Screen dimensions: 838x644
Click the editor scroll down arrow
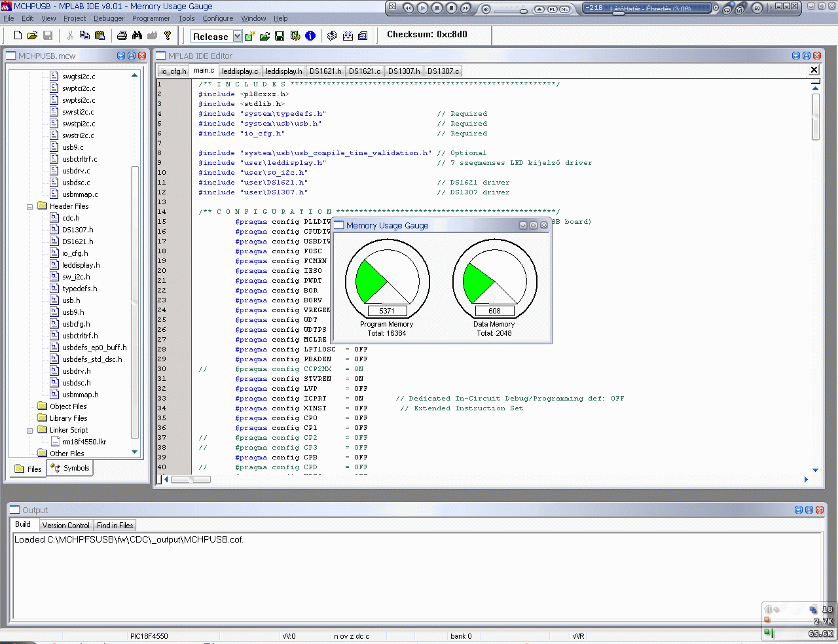click(x=815, y=470)
